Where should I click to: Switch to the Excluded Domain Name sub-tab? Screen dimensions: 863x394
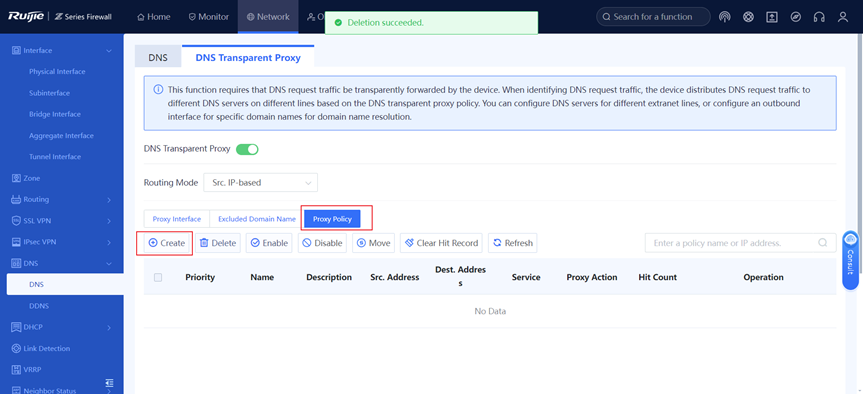pyautogui.click(x=257, y=219)
